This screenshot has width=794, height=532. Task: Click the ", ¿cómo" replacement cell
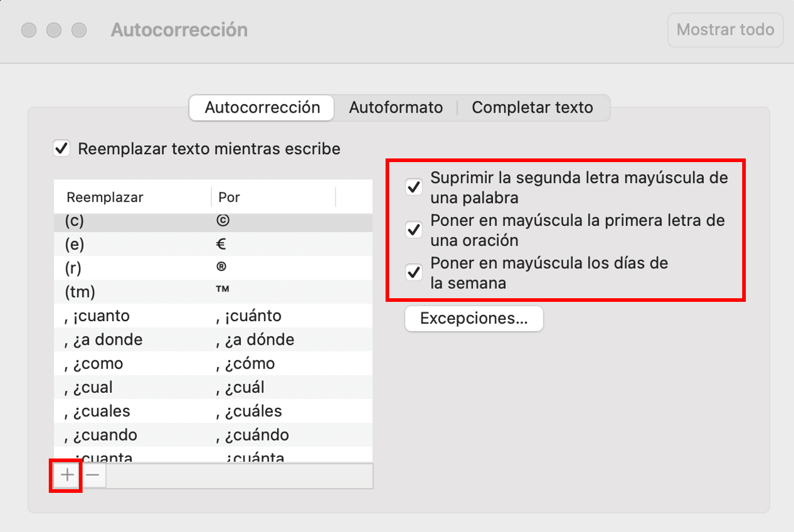(246, 364)
